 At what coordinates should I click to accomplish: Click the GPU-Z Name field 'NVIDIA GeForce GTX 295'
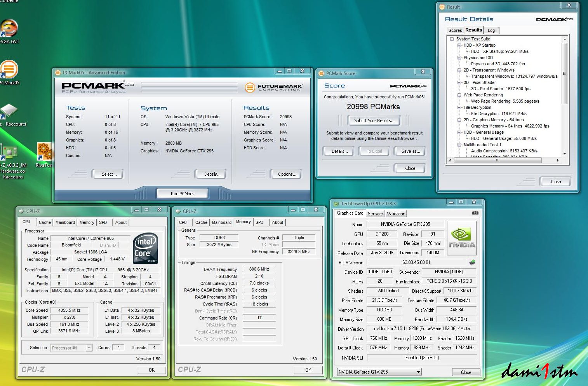[405, 224]
